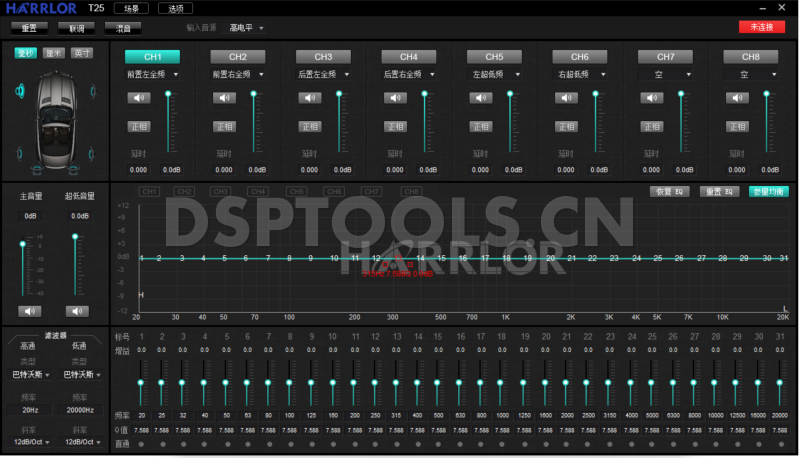Mute channel CH8 with its speaker icon
800x458 pixels.
click(736, 97)
